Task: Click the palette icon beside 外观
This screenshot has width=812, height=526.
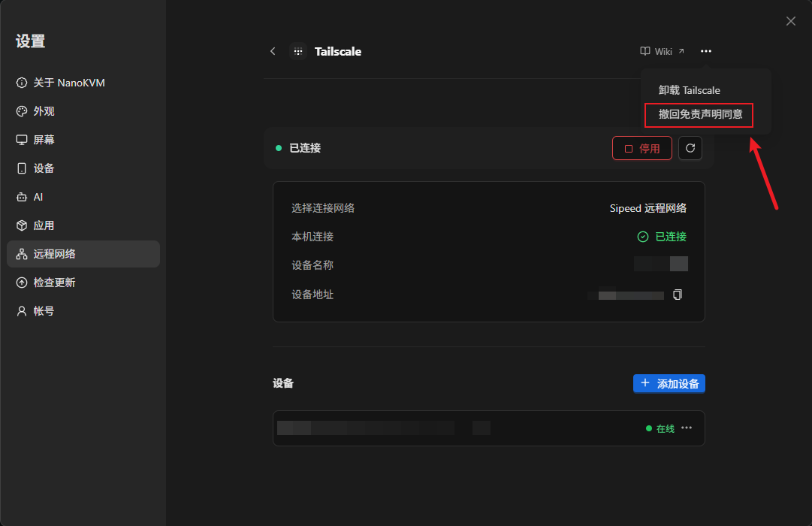Action: click(x=22, y=111)
